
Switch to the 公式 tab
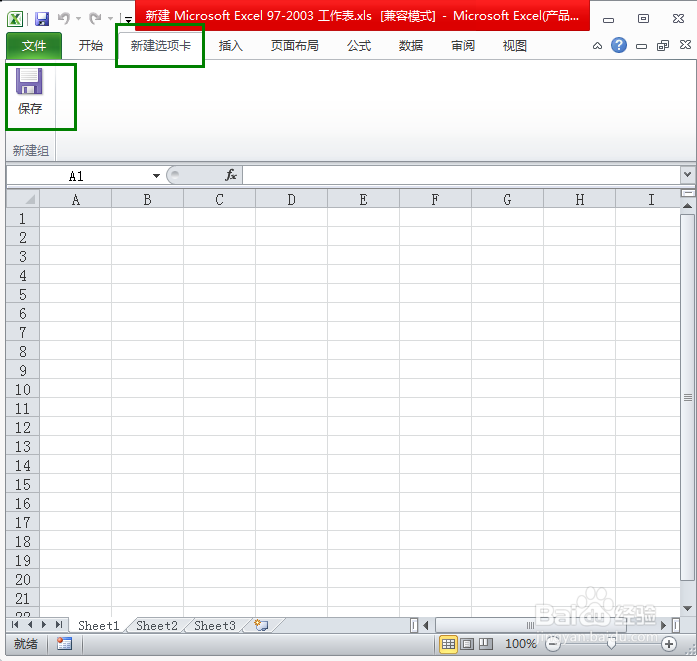(359, 46)
